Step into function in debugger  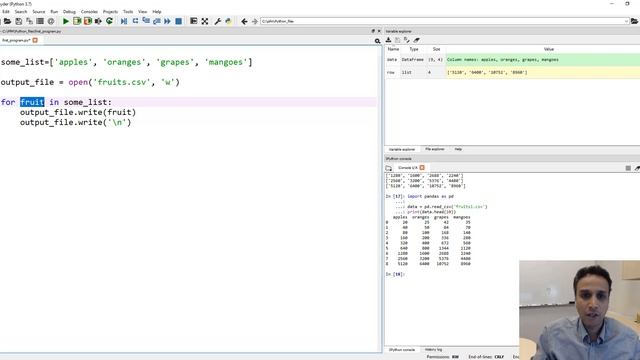click(x=146, y=21)
